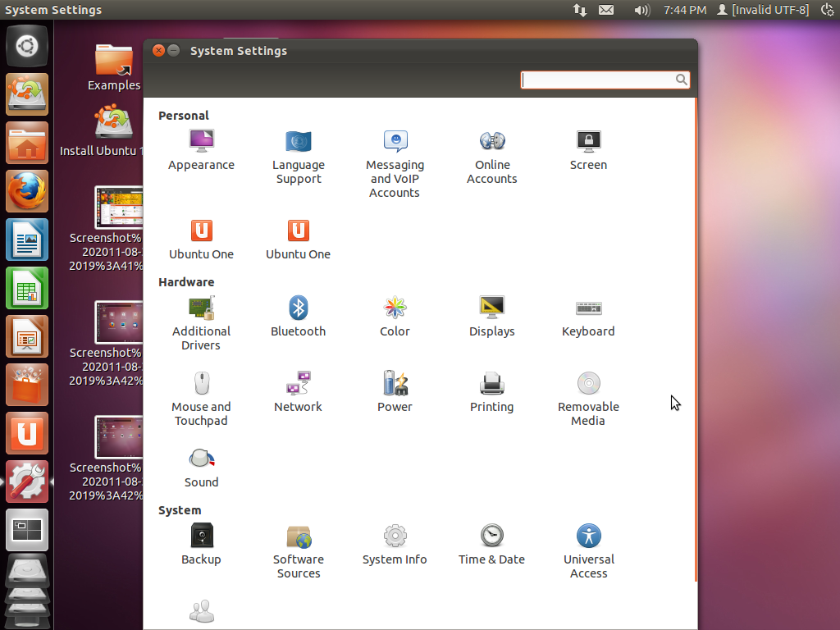Open the first Ubuntu One icon

(x=202, y=240)
